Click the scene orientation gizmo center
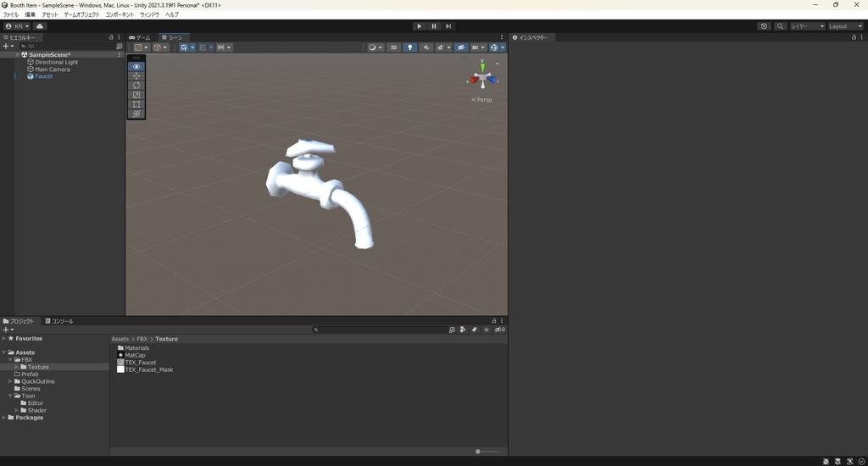Image resolution: width=868 pixels, height=466 pixels. pos(482,78)
